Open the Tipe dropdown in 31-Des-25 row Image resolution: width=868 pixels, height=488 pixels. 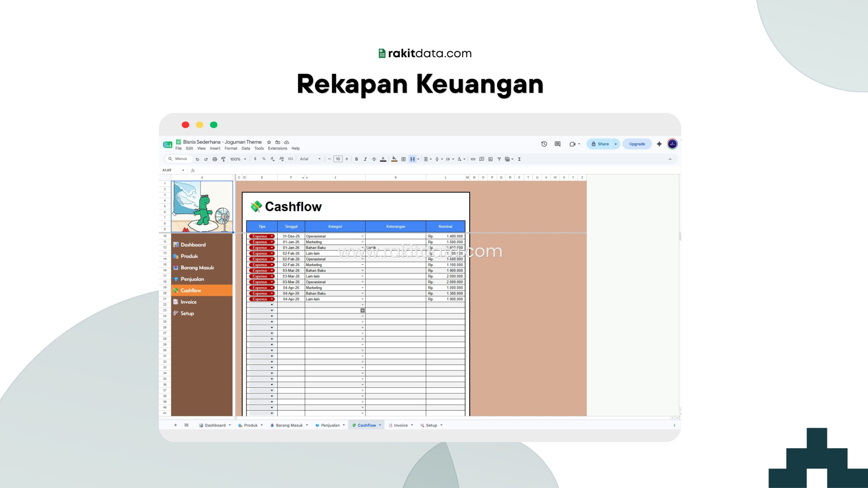click(x=272, y=236)
